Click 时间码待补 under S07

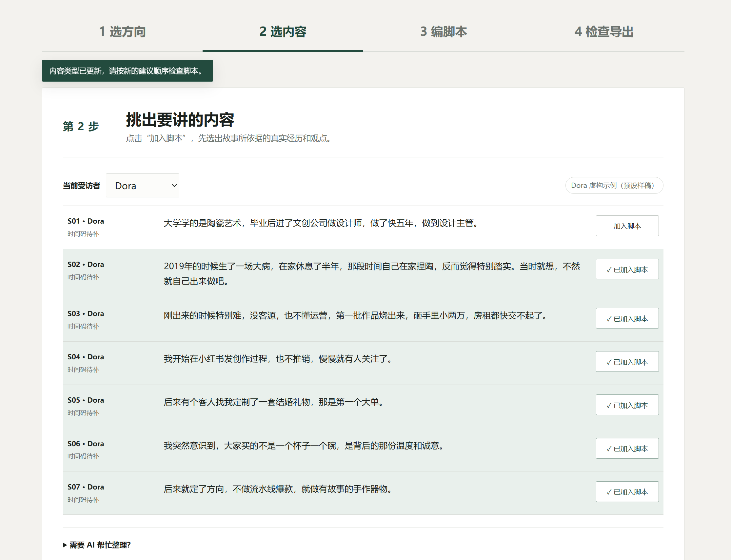[83, 500]
